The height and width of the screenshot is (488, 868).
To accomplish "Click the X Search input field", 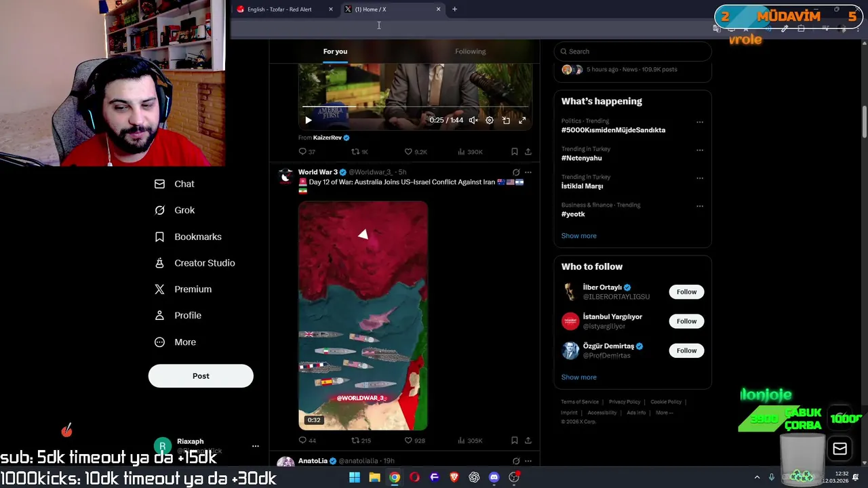I will 632,52.
